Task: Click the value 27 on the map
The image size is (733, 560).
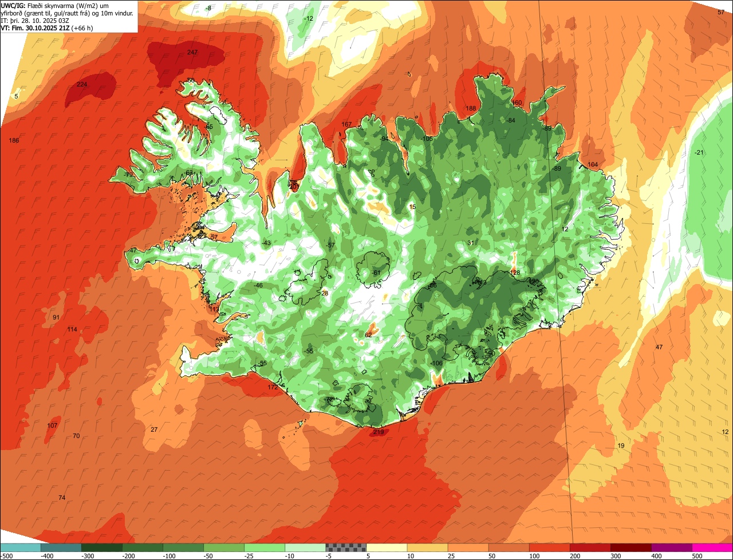Action: tap(154, 429)
